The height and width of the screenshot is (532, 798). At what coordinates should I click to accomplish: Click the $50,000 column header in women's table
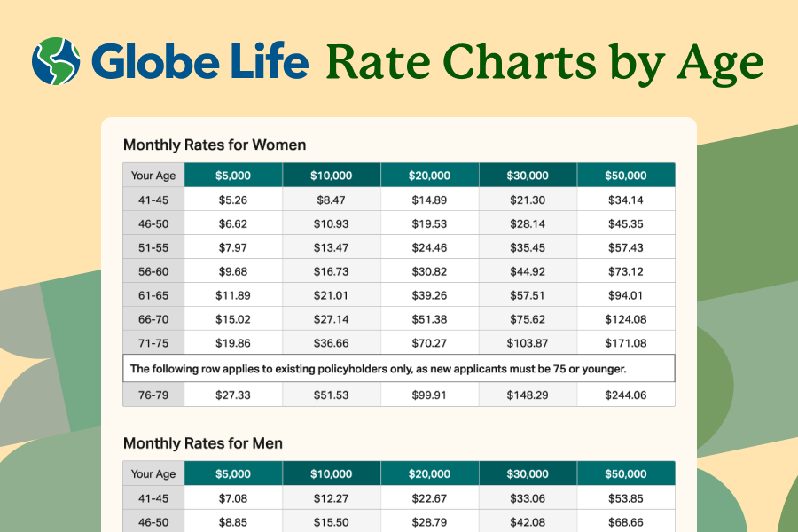[x=626, y=176]
